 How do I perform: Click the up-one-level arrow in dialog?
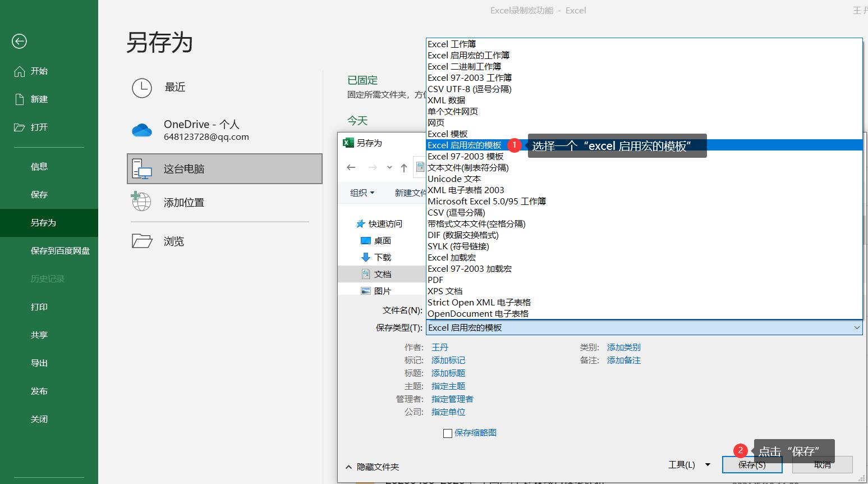pyautogui.click(x=404, y=167)
